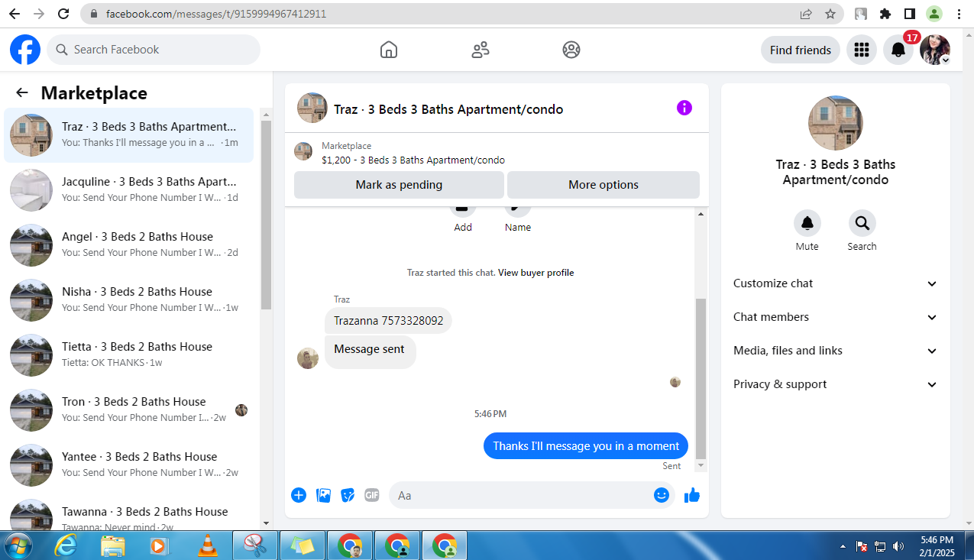Viewport: 974px width, 560px height.
Task: Open Chrome extensions puzzle icon
Action: tap(885, 14)
